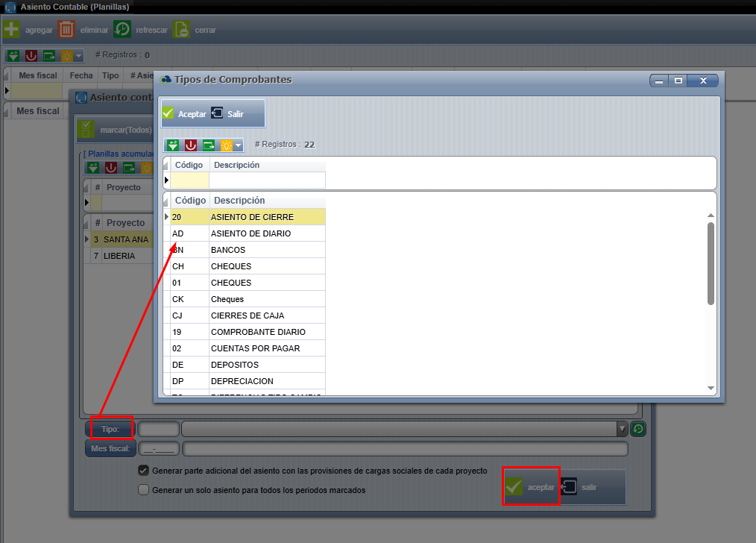The height and width of the screenshot is (543, 756).
Task: Click the yellow sun icon in Tipos de Comprobantes toolbar
Action: click(226, 145)
